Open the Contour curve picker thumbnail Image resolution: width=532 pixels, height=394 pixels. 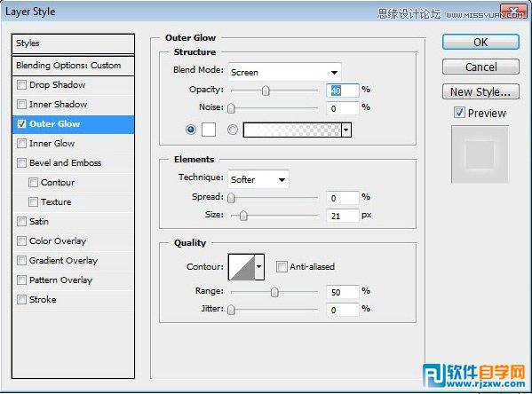[242, 267]
